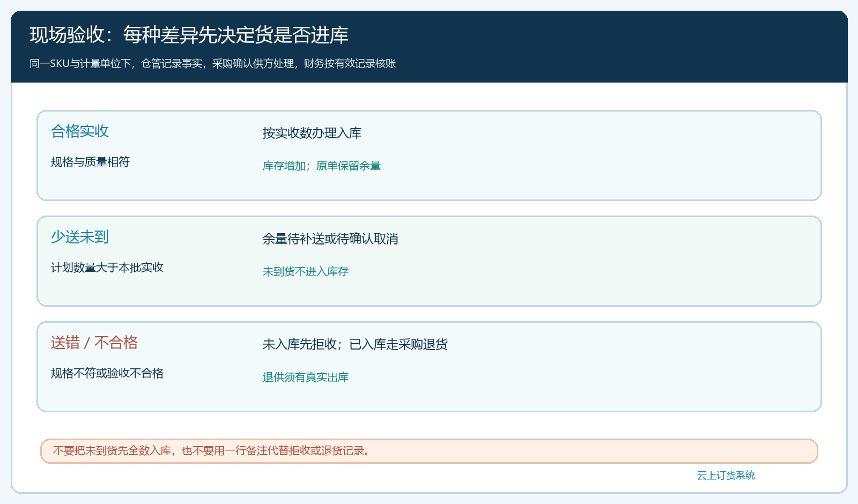
Task: Click the text 规格不符或验收不合格
Action: [107, 373]
